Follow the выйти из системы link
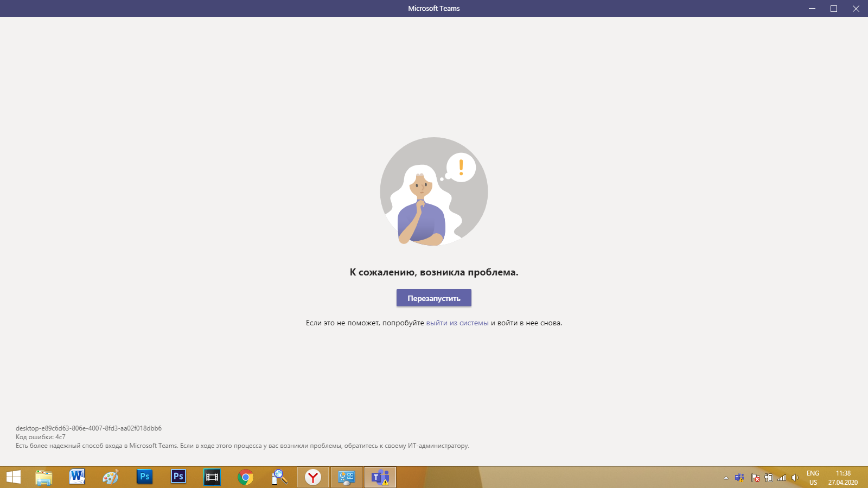Screen dimensions: 868x488 (x=457, y=323)
